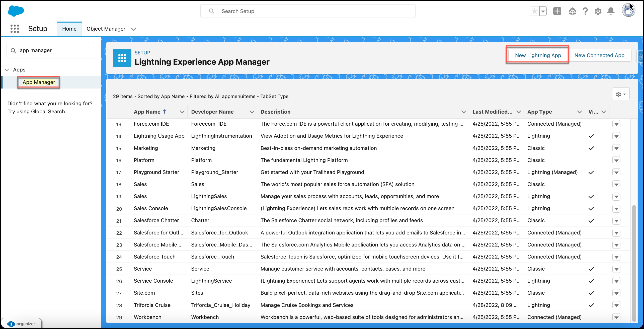Open row actions for Workbench
Viewport: 644px width, 329px height.
coord(616,317)
